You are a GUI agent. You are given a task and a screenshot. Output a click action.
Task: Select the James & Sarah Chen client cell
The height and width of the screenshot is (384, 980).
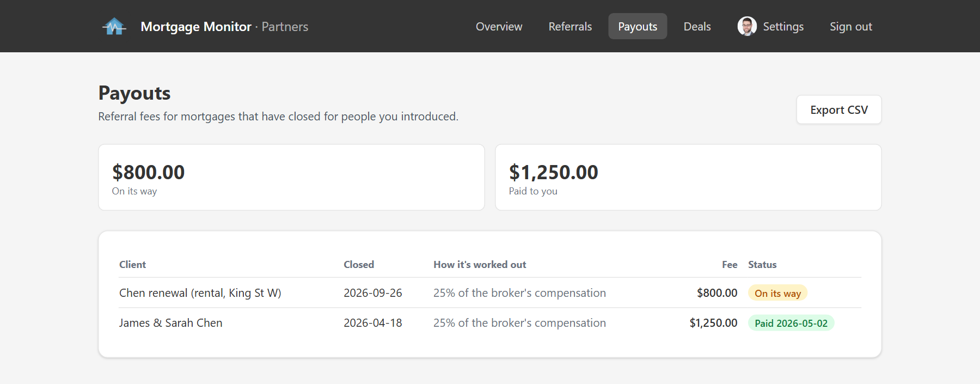point(170,322)
